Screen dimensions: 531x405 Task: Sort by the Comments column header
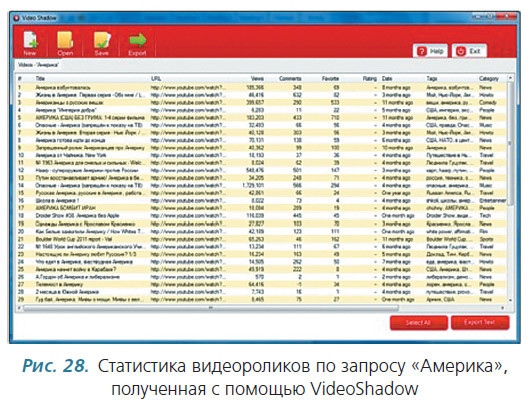290,79
